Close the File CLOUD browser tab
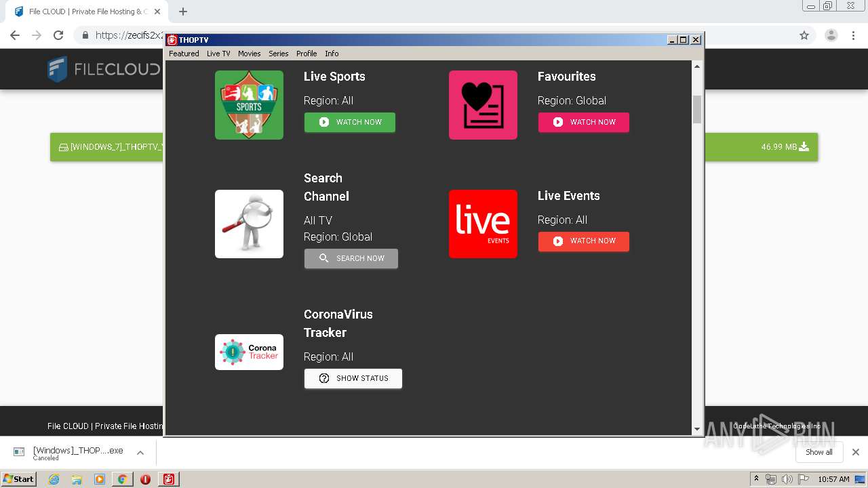Screen dimensions: 868x488 pos(157,12)
